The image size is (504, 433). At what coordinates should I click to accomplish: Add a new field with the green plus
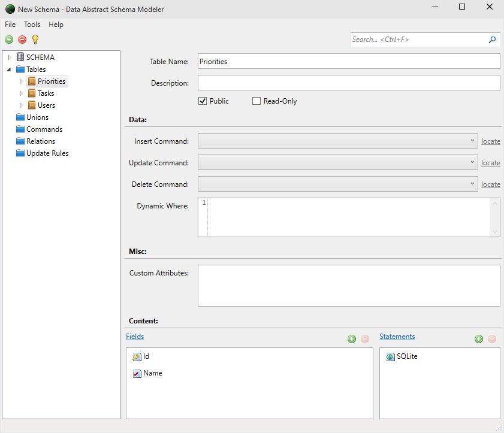pyautogui.click(x=352, y=339)
